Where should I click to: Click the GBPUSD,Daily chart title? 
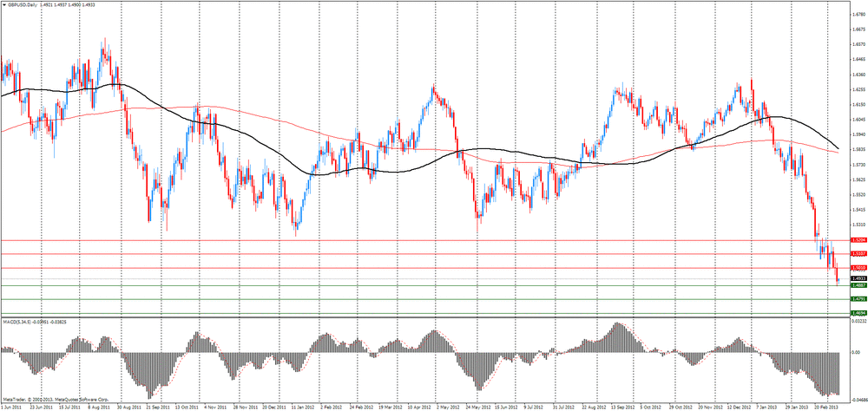pos(21,3)
